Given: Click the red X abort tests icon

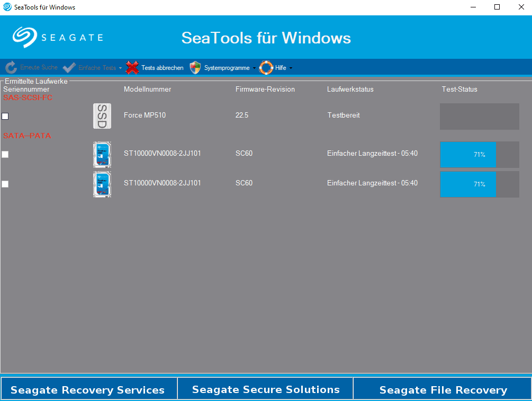Looking at the screenshot, I should coord(132,68).
